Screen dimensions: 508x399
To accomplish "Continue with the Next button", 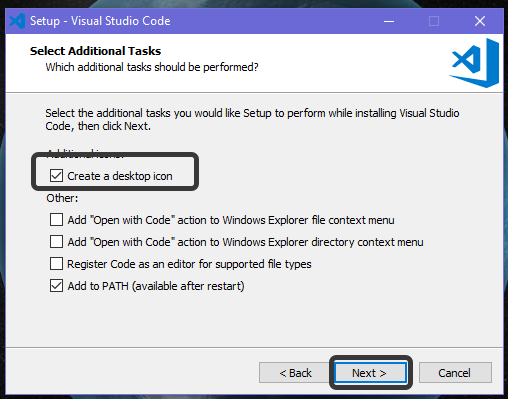I will click(x=371, y=373).
